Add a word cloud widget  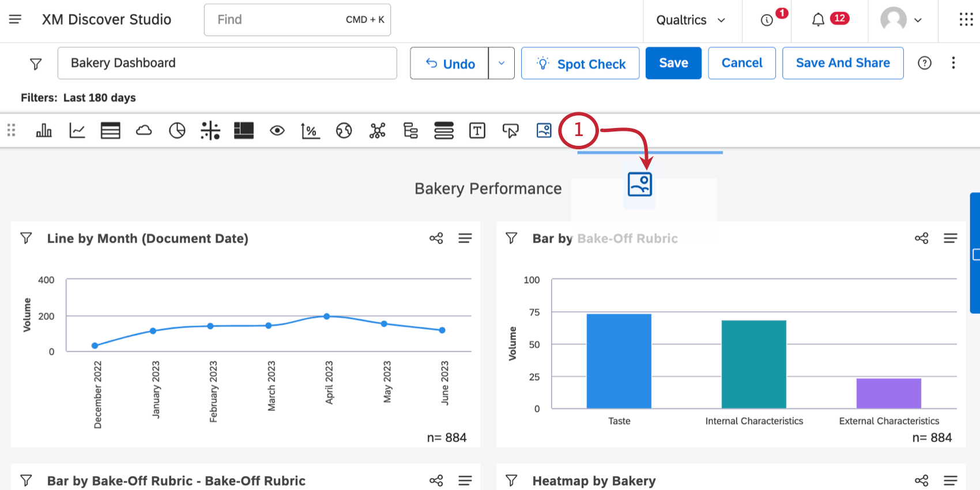[144, 131]
